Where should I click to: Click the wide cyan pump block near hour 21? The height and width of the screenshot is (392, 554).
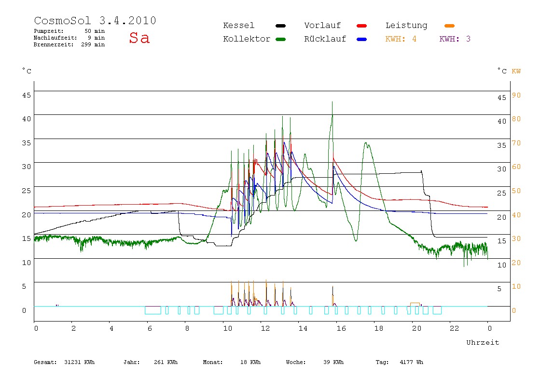coord(437,310)
